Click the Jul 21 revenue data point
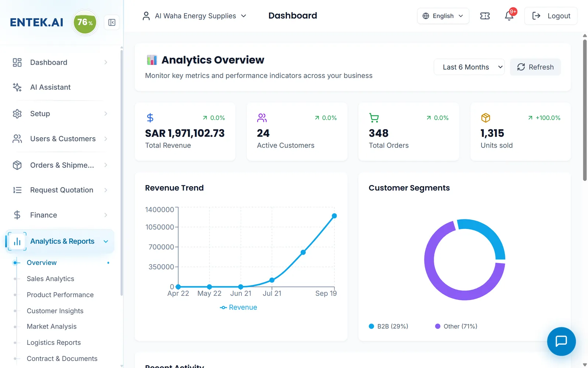Screen dimensions: 588x368 [272, 280]
